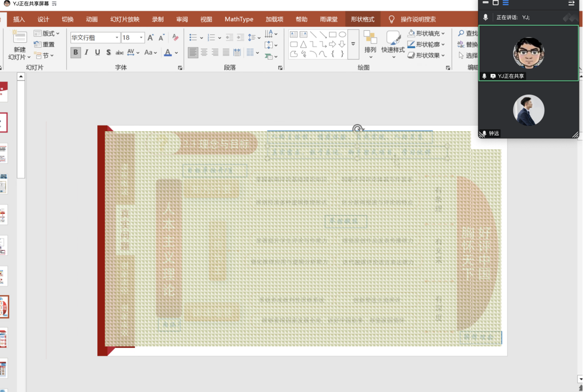Open the MathType tab
Screen dimensions: 583x392
[239, 19]
